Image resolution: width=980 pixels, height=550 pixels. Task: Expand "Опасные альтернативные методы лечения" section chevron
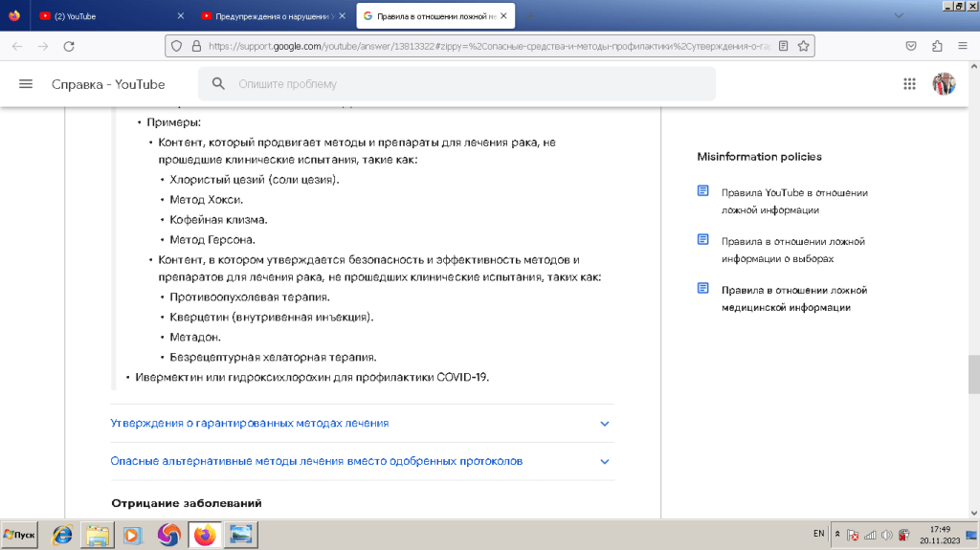(604, 461)
